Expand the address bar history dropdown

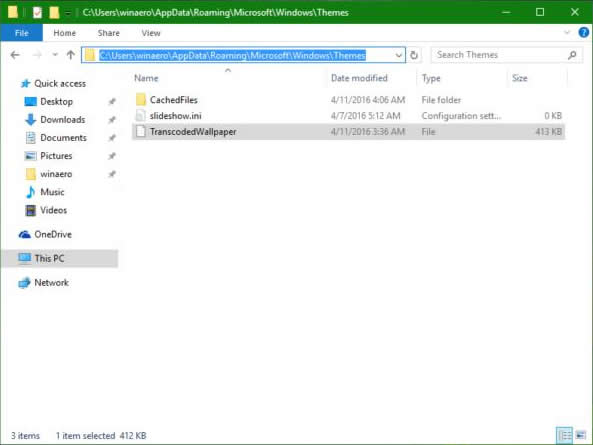pyautogui.click(x=398, y=55)
